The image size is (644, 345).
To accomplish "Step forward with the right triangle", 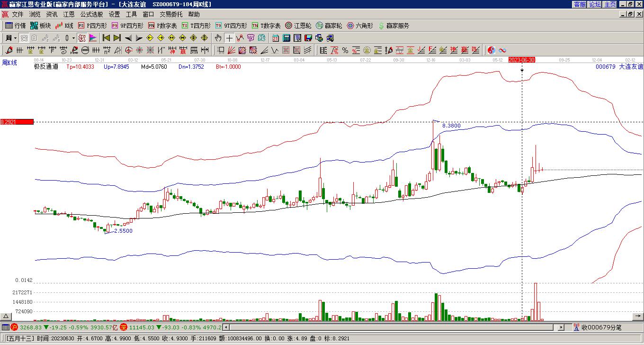I will coord(139,38).
